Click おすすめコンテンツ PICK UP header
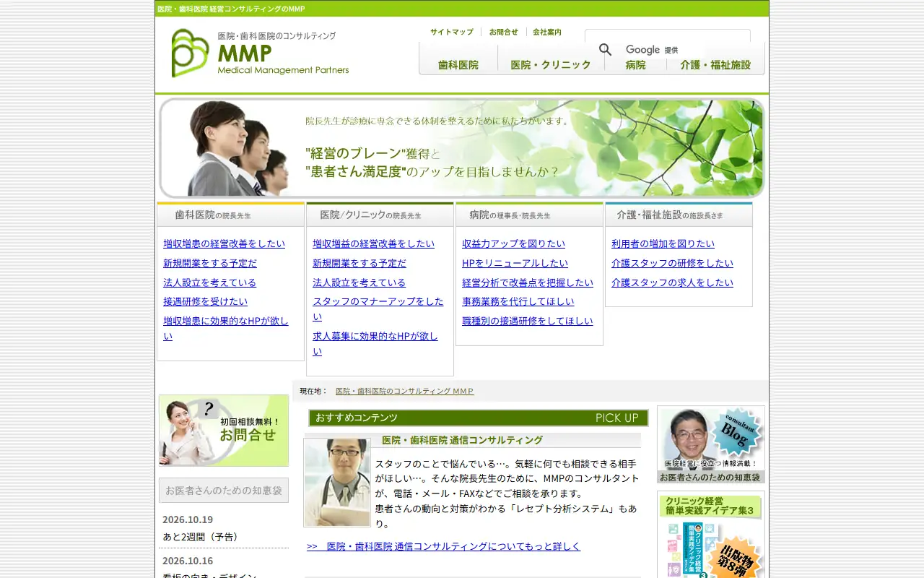 pos(478,418)
